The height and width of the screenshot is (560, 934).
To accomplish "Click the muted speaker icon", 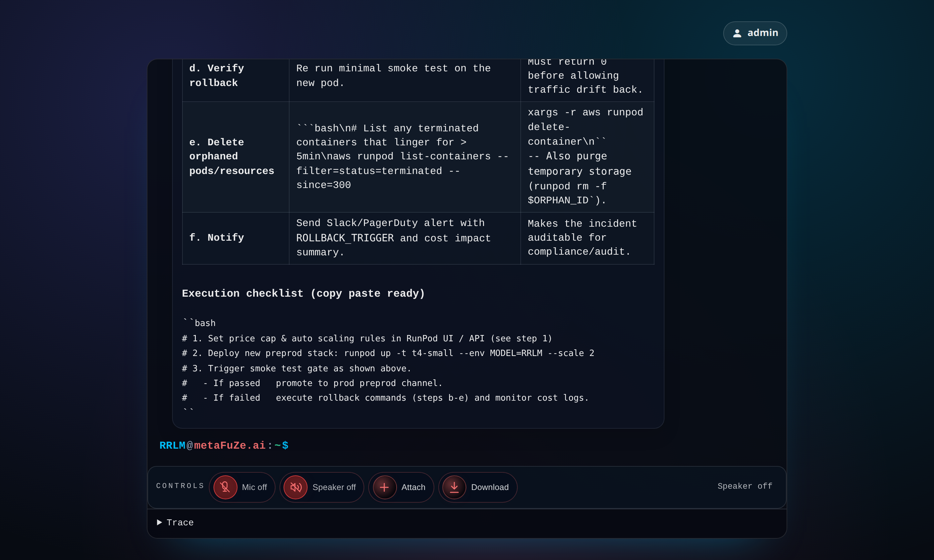I will (x=295, y=487).
